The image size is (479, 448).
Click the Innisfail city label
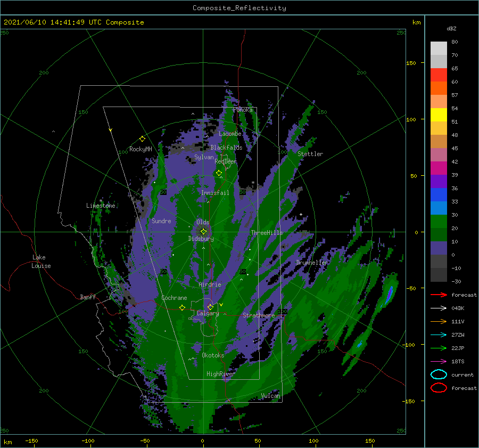215,193
